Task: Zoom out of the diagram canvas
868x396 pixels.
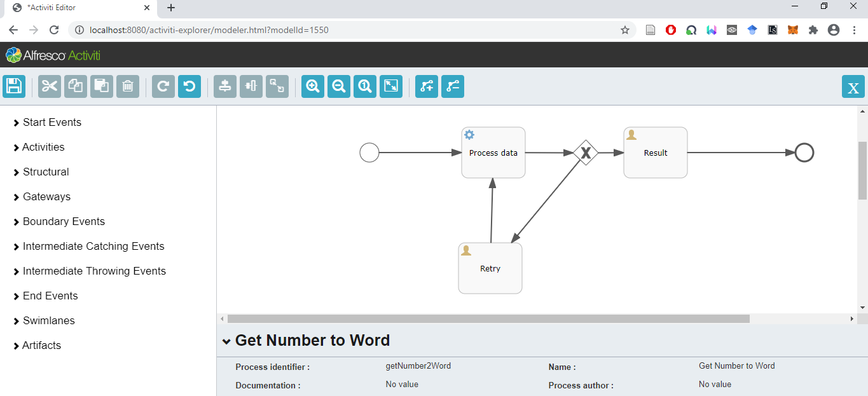Action: coord(339,86)
